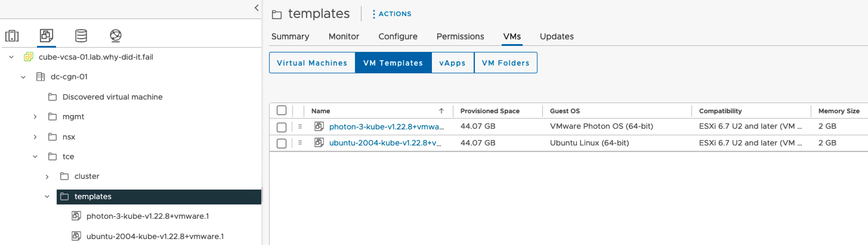Open the ACTIONS menu for templates
The height and width of the screenshot is (245, 868).
click(x=392, y=14)
